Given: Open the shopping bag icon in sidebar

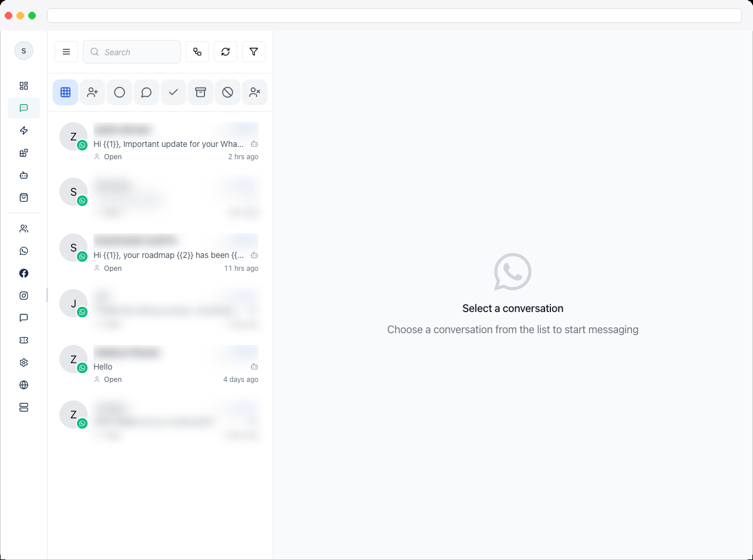Looking at the screenshot, I should [x=23, y=197].
